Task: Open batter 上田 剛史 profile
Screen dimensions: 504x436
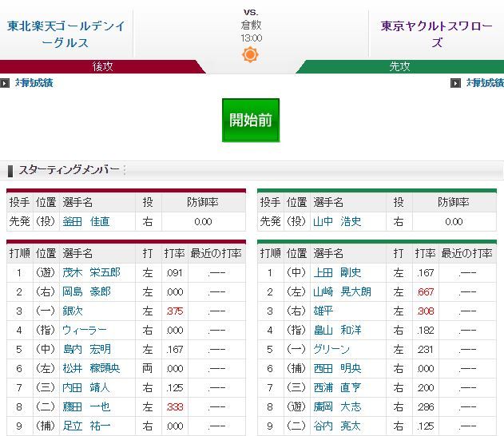Action: point(337,272)
